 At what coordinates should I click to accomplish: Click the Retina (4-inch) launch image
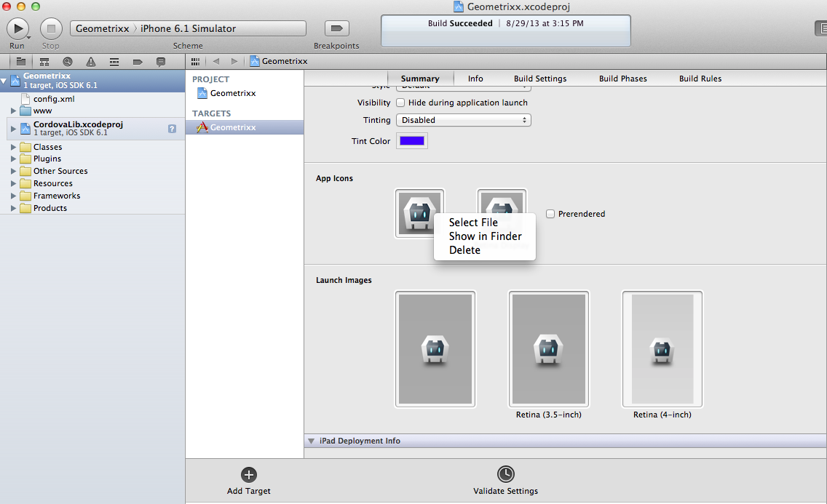click(x=662, y=349)
